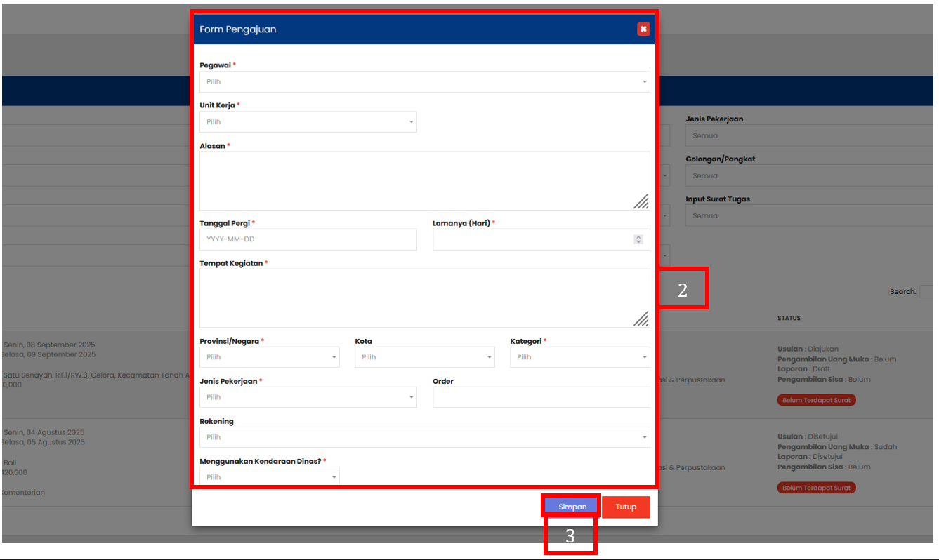Click into the Tempat Kegiatan text area
This screenshot has height=560, width=939.
pos(424,298)
